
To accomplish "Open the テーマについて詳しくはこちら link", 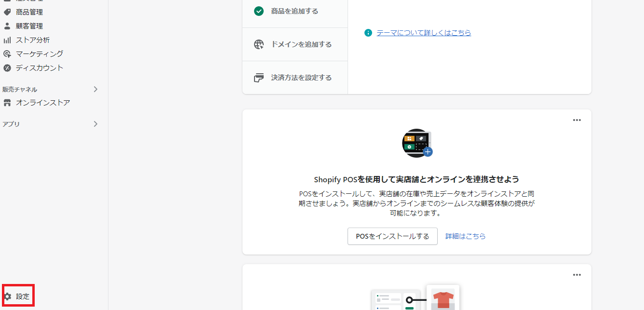I will [x=424, y=33].
